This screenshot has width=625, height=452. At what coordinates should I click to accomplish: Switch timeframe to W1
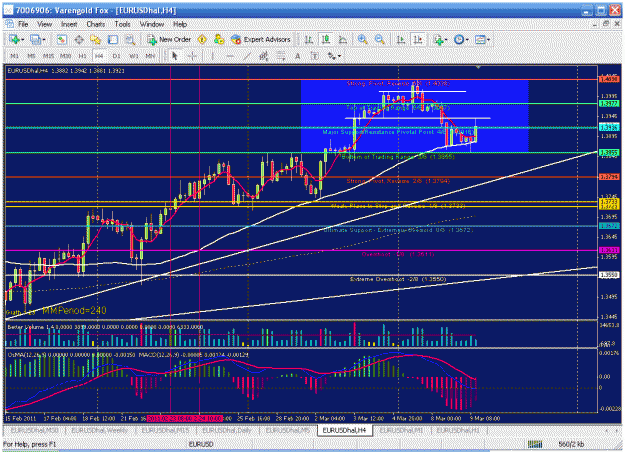click(133, 56)
